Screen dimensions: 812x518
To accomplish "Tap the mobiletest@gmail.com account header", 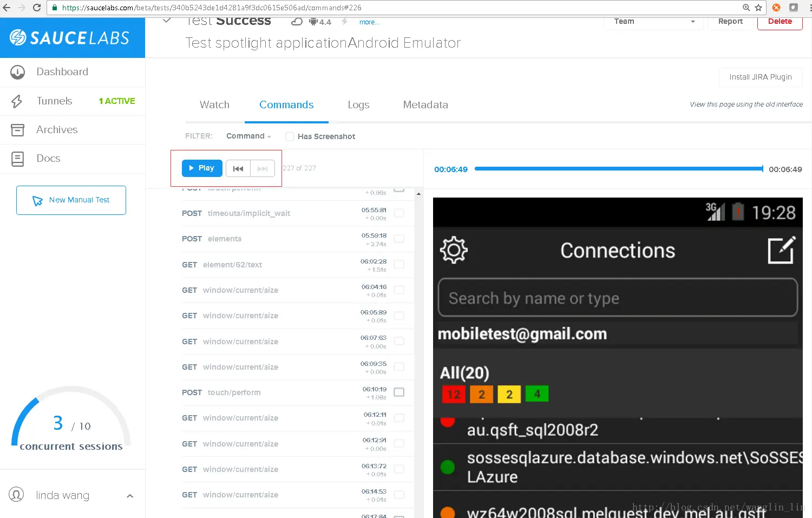I will pyautogui.click(x=618, y=334).
